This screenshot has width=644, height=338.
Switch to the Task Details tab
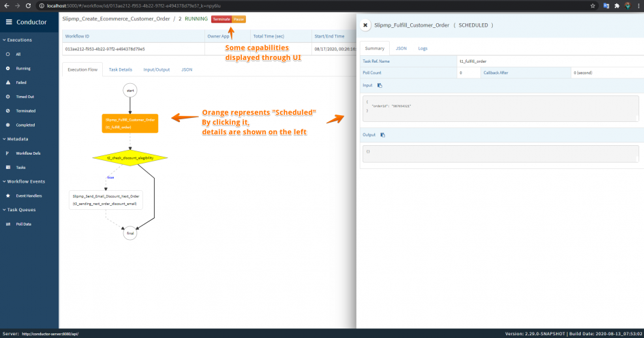tap(121, 70)
